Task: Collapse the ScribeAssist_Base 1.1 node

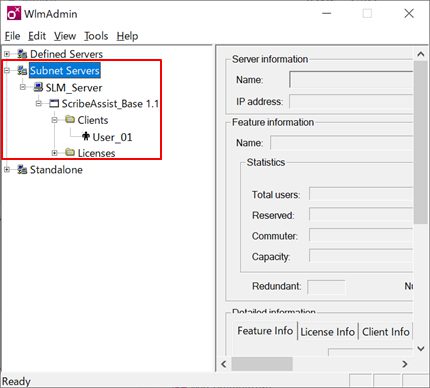Action: click(39, 104)
